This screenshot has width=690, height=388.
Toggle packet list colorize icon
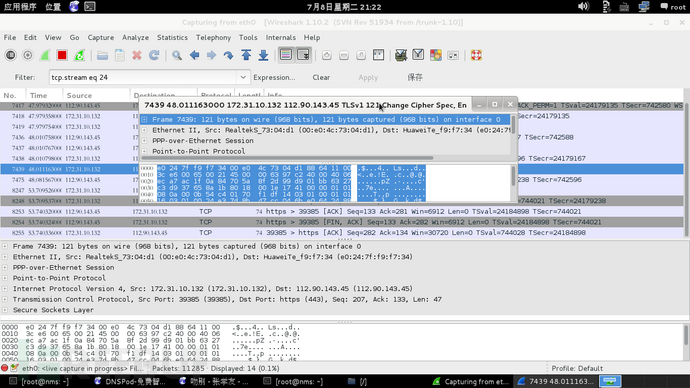[286, 55]
